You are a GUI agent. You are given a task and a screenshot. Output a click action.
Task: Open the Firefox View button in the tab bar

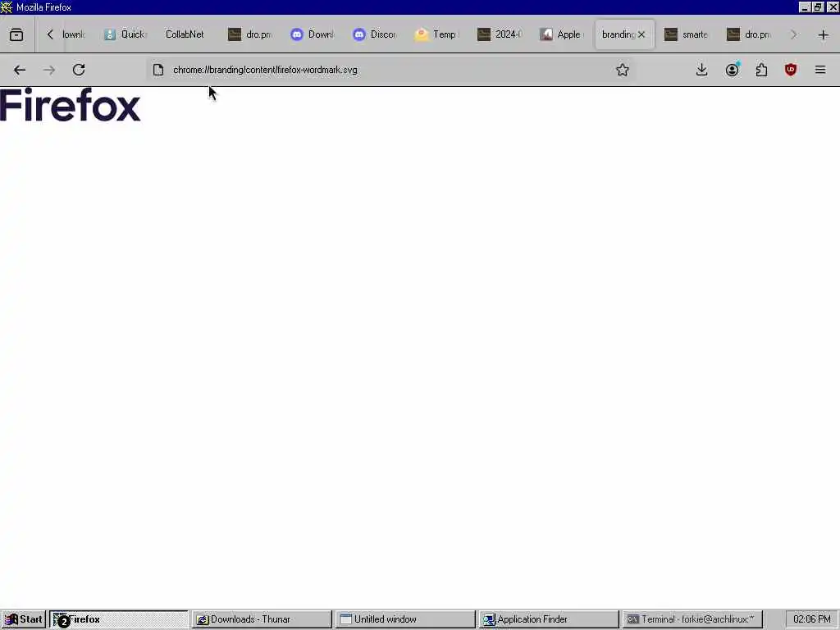click(16, 34)
